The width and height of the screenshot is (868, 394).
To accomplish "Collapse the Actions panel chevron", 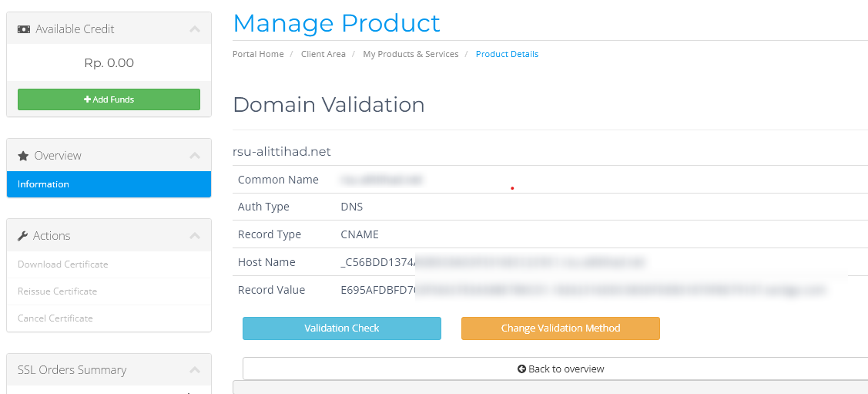I will [x=195, y=236].
